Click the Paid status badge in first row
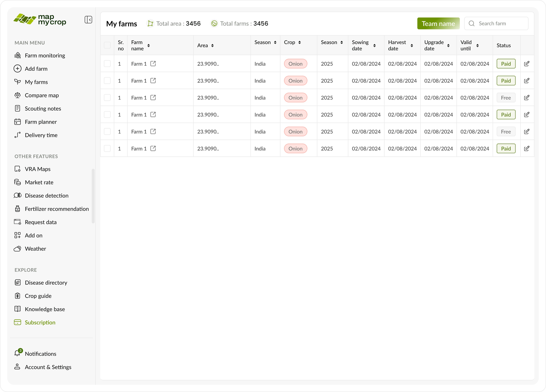The width and height of the screenshot is (546, 392). tap(506, 64)
